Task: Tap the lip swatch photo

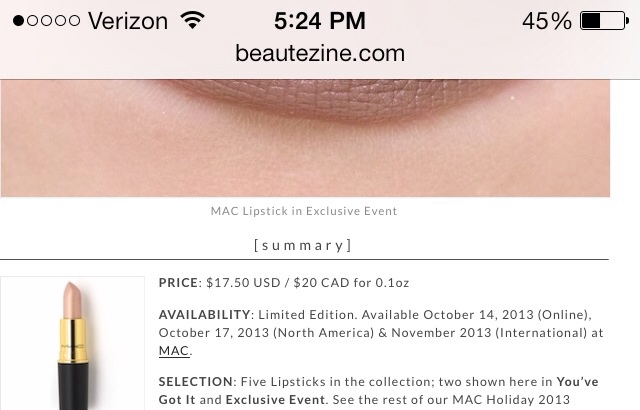Action: click(305, 138)
